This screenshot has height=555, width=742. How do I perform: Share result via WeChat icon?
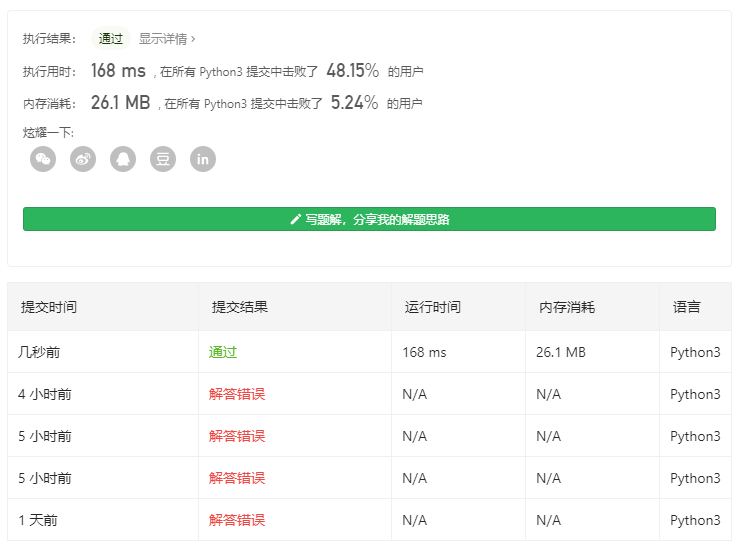[x=43, y=159]
